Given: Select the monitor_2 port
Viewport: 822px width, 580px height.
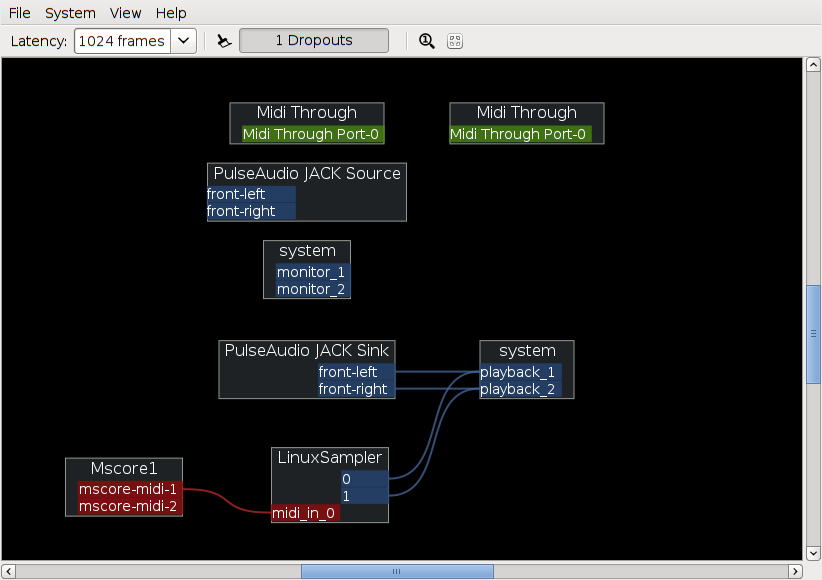Looking at the screenshot, I should tap(313, 289).
